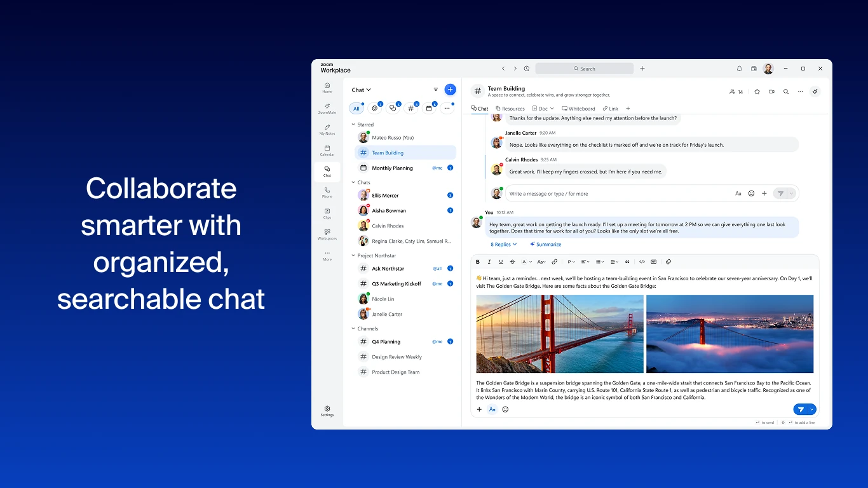868x488 pixels.
Task: Search within the Team Building channel
Action: point(786,91)
